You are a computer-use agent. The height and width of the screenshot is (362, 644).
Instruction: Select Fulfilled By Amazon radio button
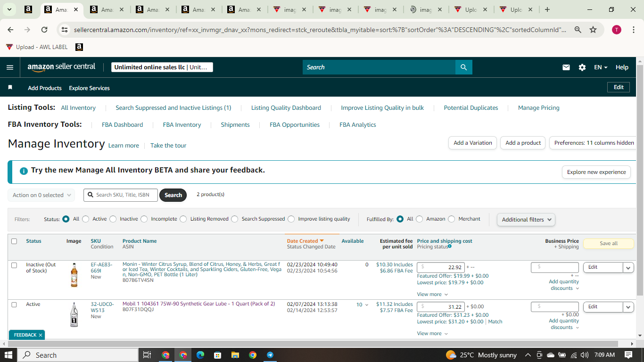point(420,219)
